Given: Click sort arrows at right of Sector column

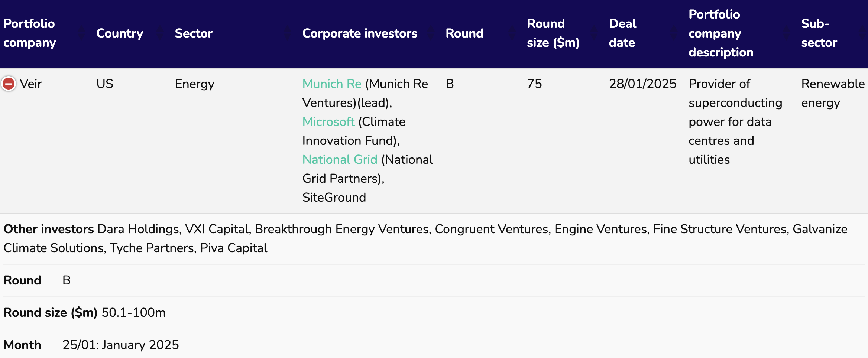Looking at the screenshot, I should 288,33.
